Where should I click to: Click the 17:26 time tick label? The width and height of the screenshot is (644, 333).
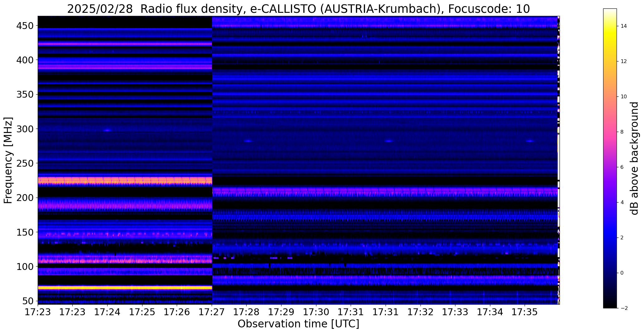tap(177, 312)
